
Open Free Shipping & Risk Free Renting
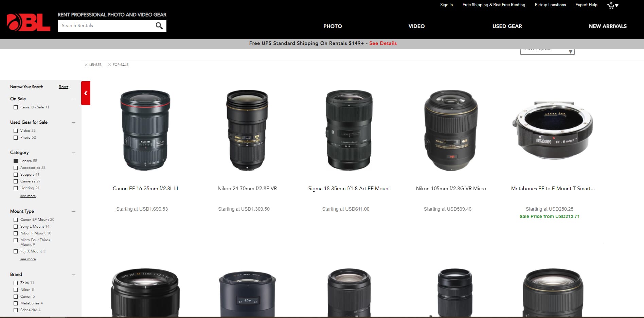click(494, 5)
